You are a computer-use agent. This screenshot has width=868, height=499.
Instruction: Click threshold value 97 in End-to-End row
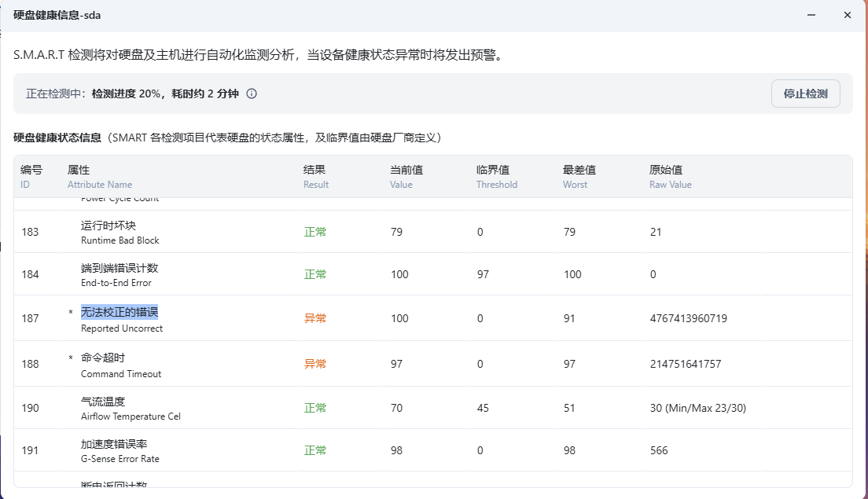pos(483,274)
